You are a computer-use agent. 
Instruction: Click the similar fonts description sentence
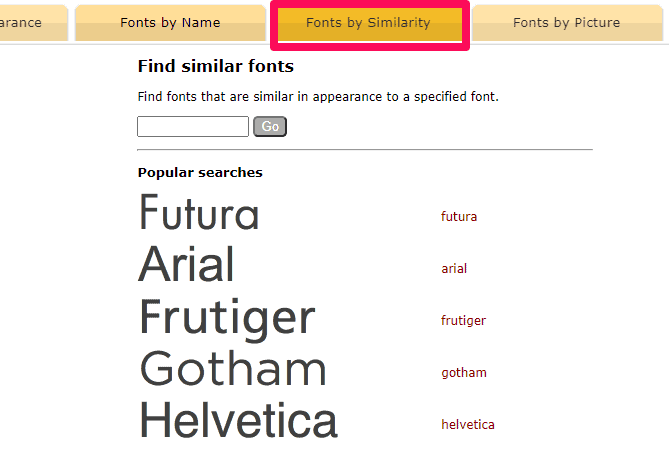pyautogui.click(x=318, y=97)
